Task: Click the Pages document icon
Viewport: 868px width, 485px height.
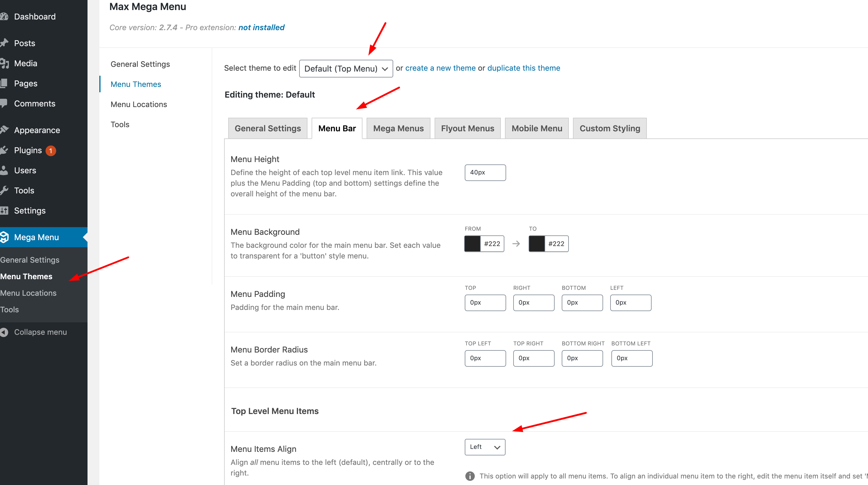Action: click(5, 83)
